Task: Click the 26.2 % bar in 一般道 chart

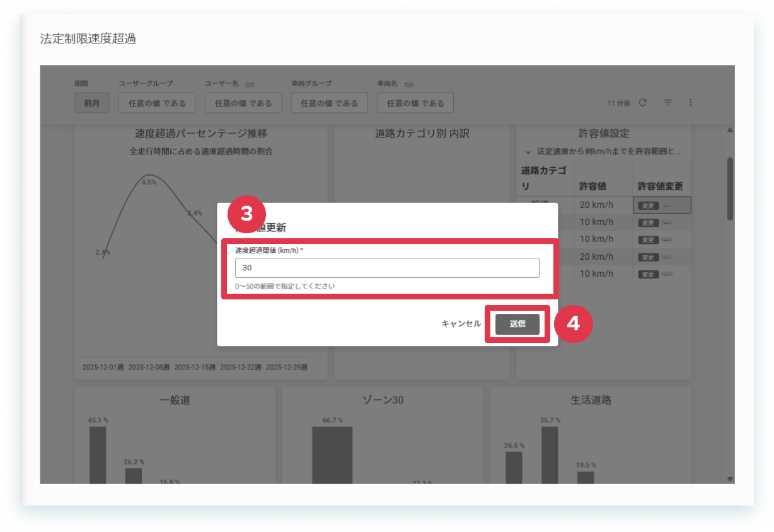Action: (134, 476)
